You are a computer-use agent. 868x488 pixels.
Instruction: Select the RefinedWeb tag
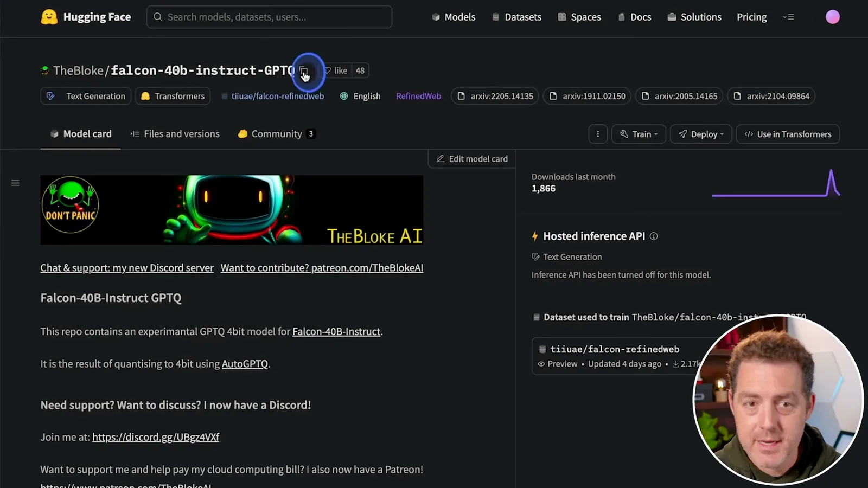418,96
